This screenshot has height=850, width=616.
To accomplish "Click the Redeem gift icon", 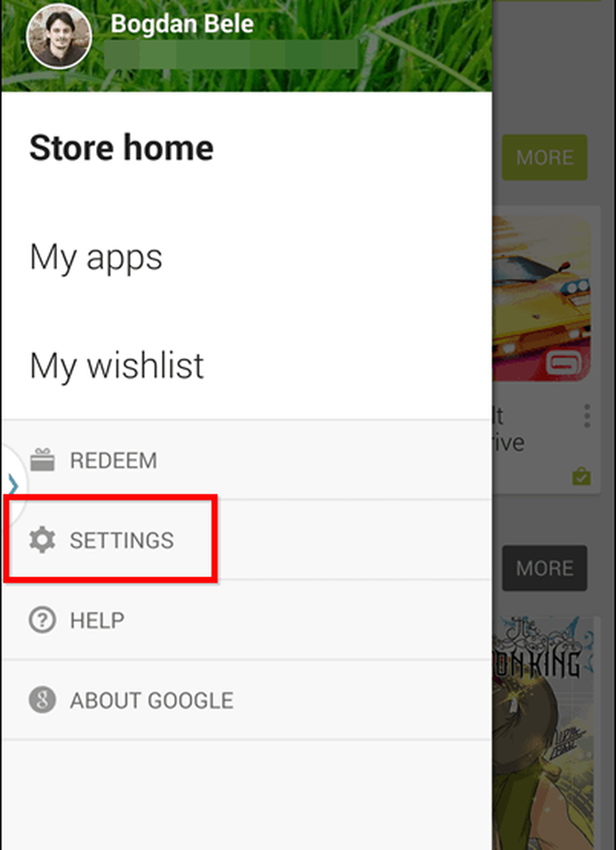I will coord(42,460).
